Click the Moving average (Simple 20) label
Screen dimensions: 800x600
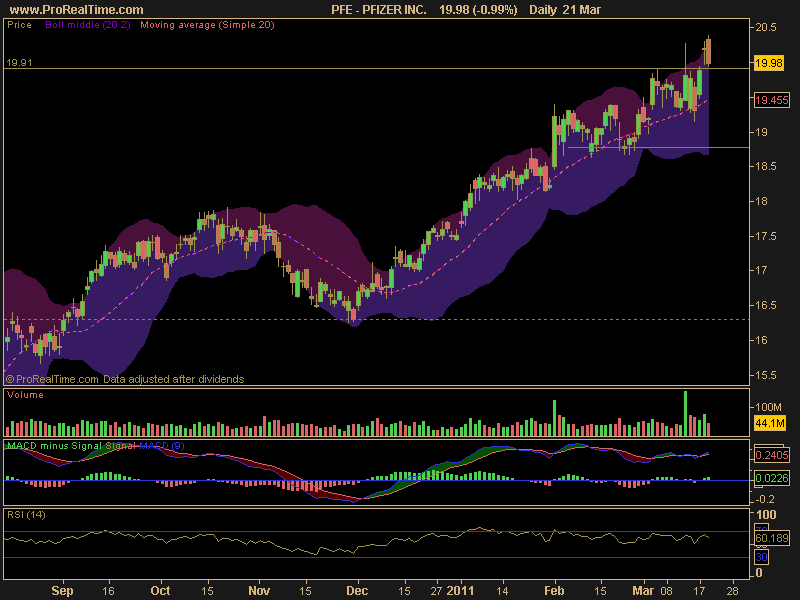point(207,24)
